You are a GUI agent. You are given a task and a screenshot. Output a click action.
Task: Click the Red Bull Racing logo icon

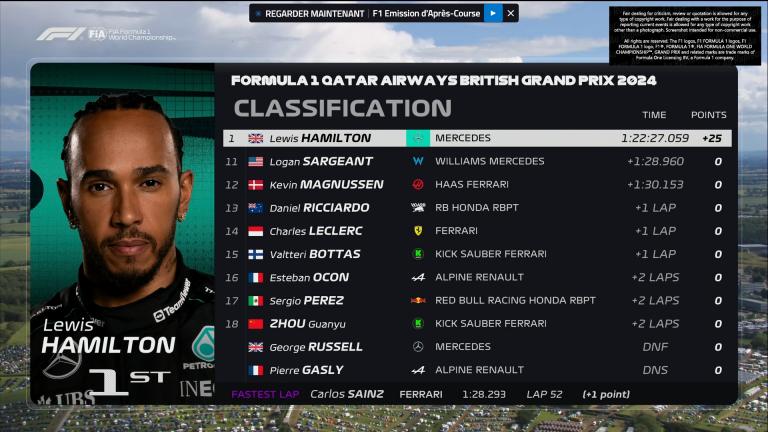(x=418, y=300)
